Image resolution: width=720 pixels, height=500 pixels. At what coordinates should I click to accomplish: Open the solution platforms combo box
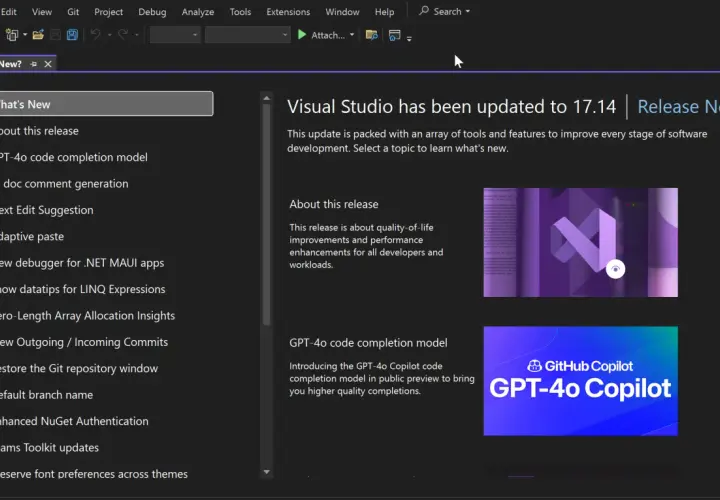(247, 35)
